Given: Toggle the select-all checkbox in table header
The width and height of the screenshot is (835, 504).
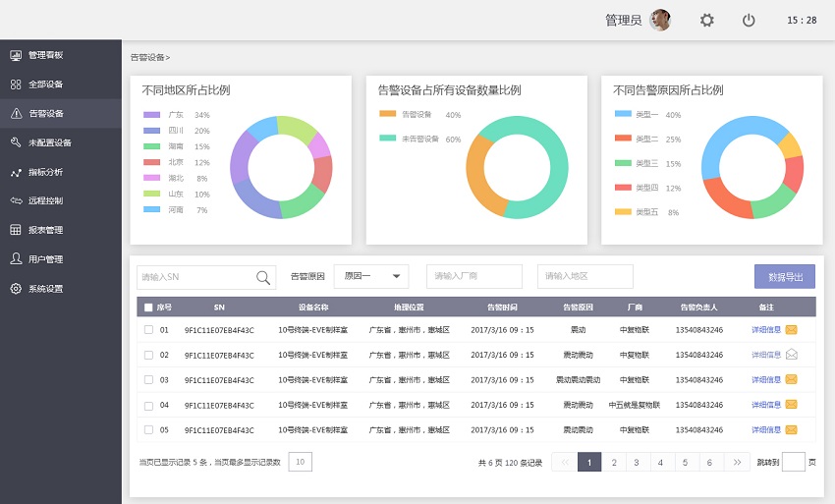Looking at the screenshot, I should click(x=148, y=308).
